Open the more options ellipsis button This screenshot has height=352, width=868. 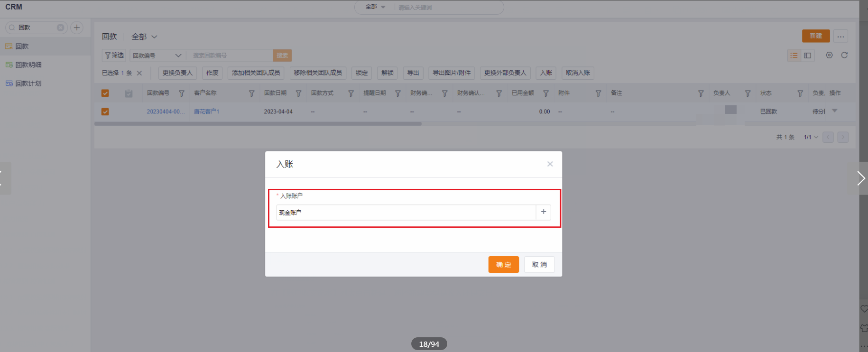click(840, 36)
